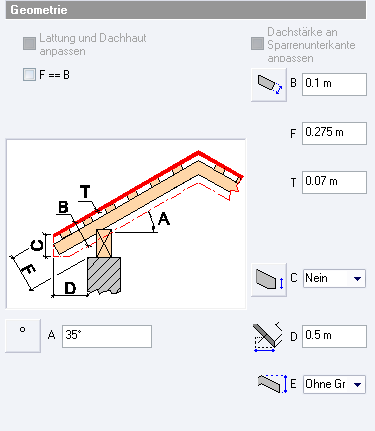Toggle the F == B checkbox
The image size is (375, 431).
click(x=29, y=75)
